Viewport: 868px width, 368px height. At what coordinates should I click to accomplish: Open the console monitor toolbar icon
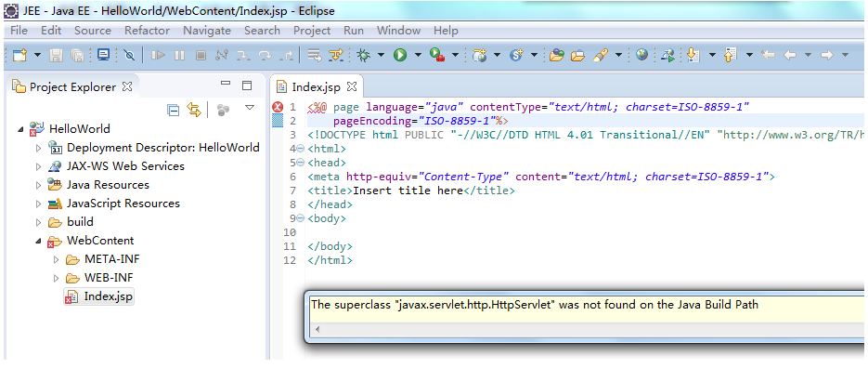(103, 54)
